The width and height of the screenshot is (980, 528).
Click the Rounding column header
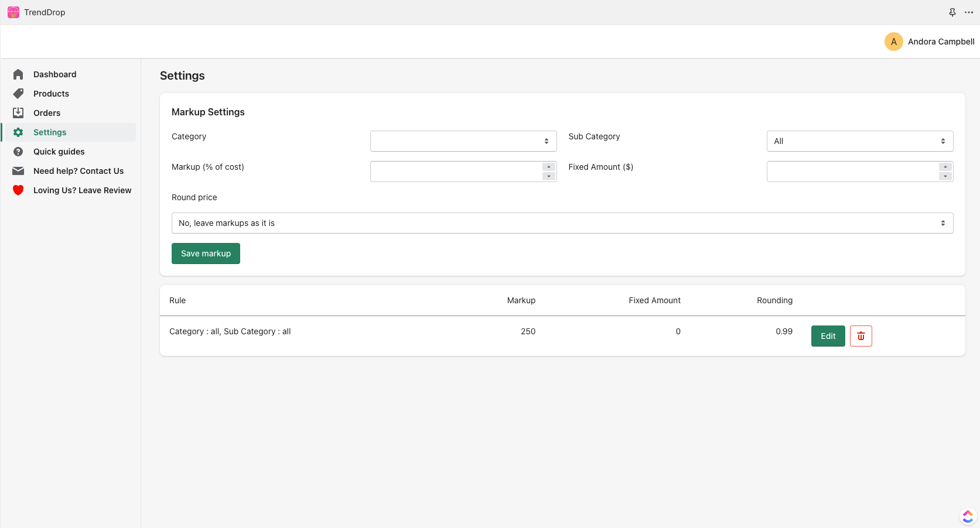click(774, 300)
